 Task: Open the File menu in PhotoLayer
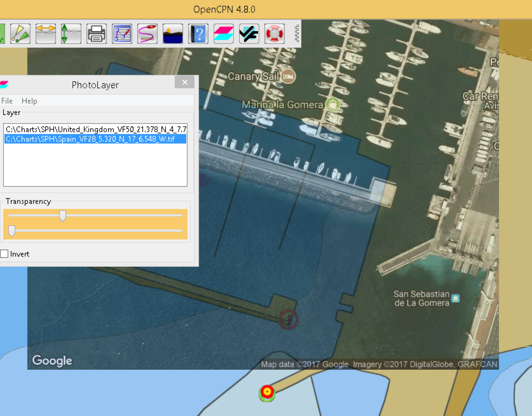pyautogui.click(x=7, y=101)
